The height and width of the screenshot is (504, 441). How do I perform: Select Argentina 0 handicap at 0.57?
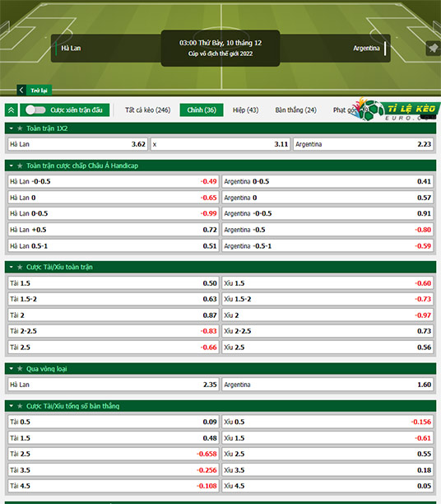pos(327,198)
